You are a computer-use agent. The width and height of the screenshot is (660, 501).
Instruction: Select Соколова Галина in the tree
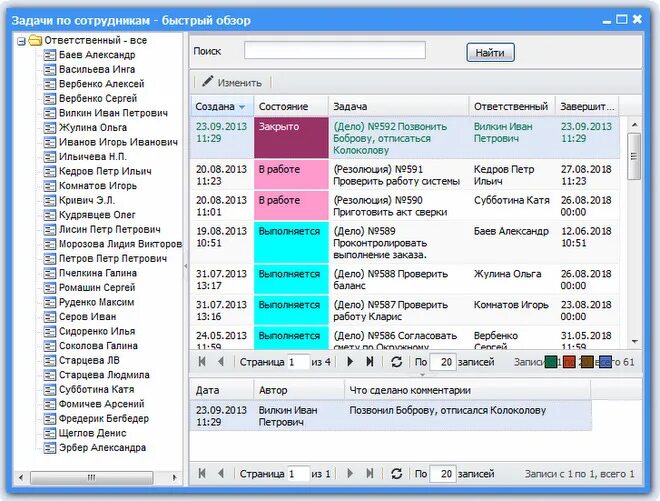[x=98, y=346]
